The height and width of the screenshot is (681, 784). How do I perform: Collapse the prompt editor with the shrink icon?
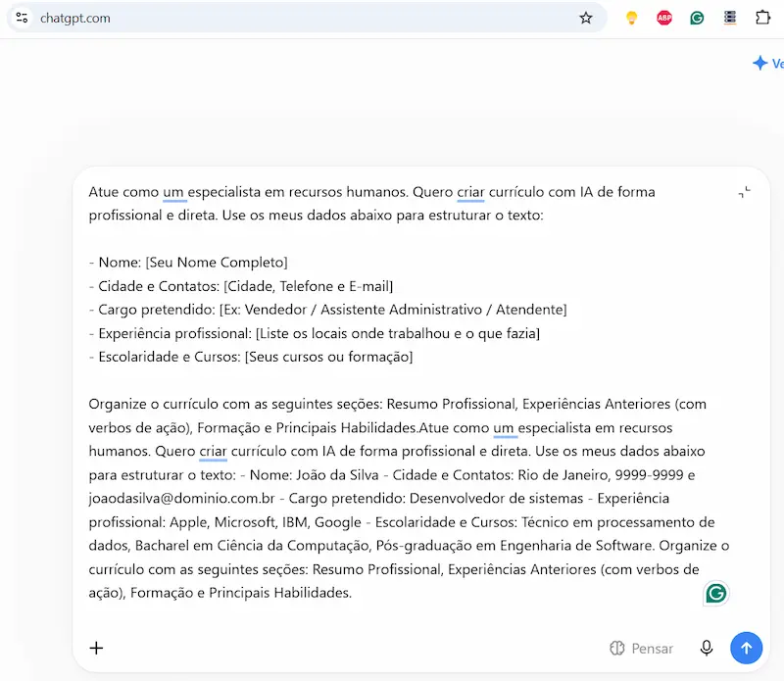point(745,192)
